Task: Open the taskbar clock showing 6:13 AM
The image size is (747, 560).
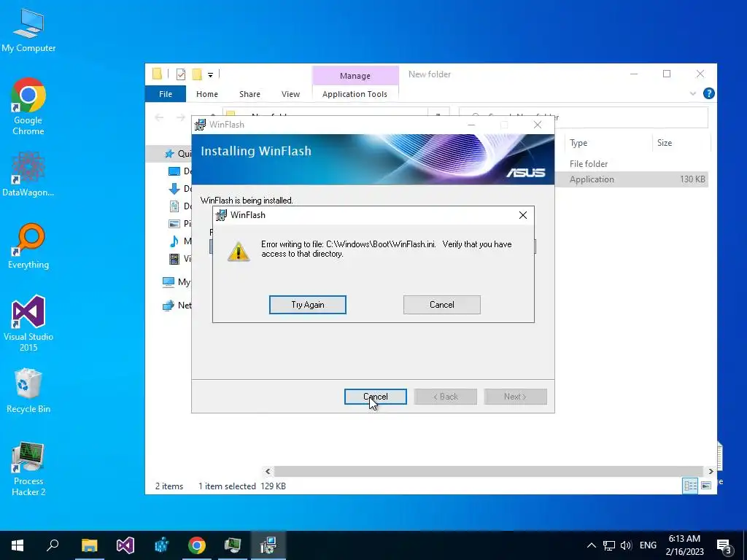Action: pyautogui.click(x=684, y=545)
